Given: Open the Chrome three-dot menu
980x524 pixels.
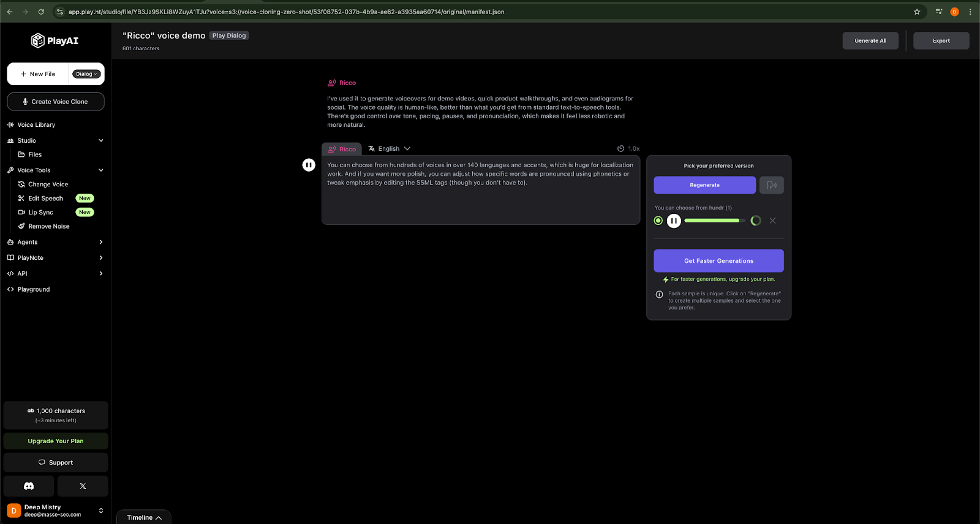Looking at the screenshot, I should (x=970, y=12).
